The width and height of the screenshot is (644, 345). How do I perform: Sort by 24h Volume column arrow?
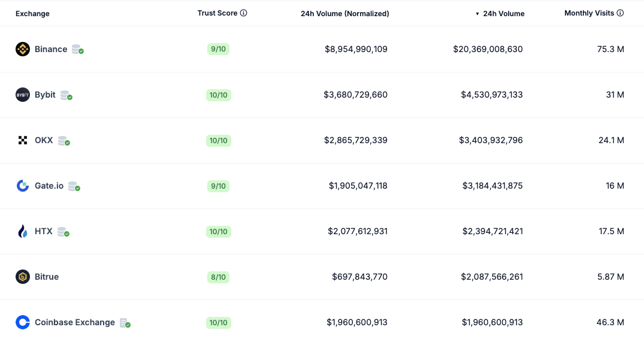477,14
